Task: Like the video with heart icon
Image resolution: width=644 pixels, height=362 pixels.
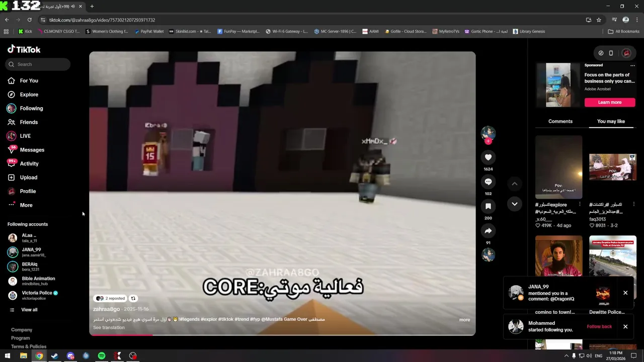Action: click(488, 157)
